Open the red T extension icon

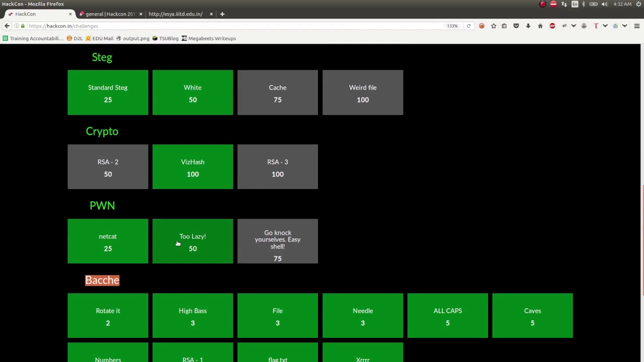click(x=596, y=26)
